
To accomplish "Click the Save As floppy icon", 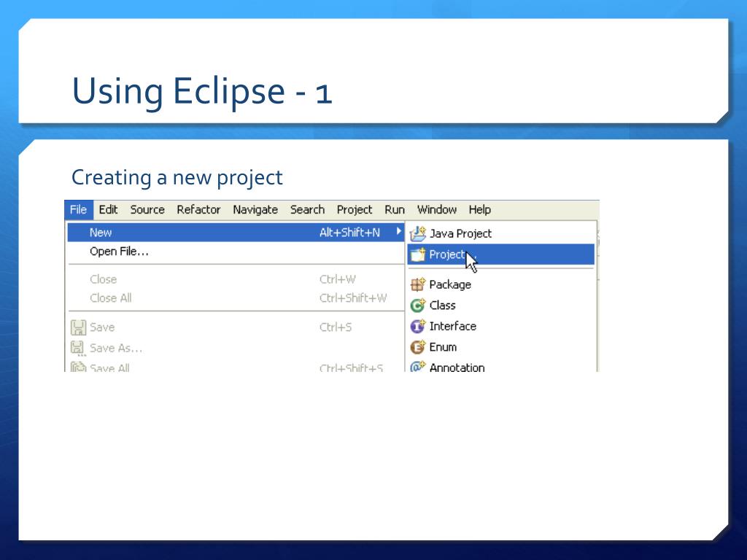I will click(77, 348).
